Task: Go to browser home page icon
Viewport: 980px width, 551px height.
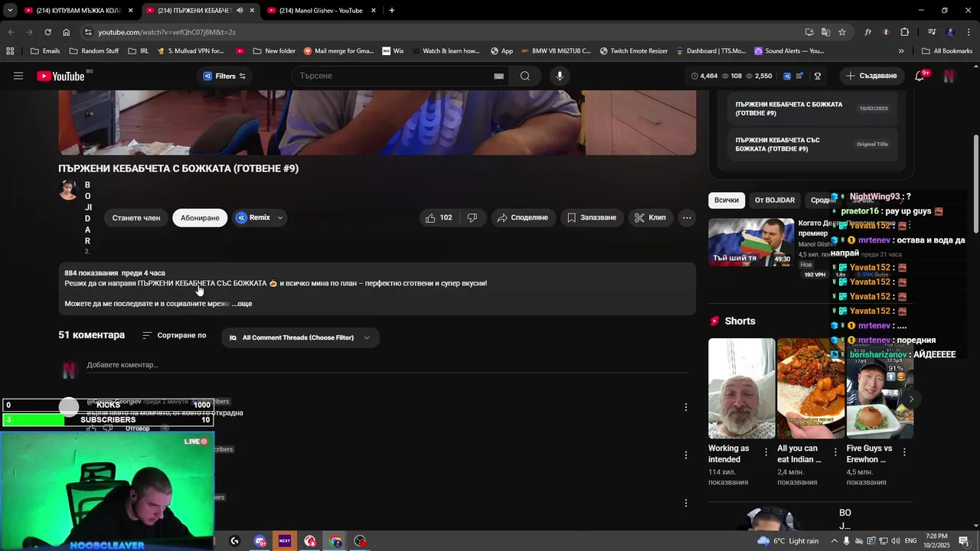Action: click(x=66, y=32)
